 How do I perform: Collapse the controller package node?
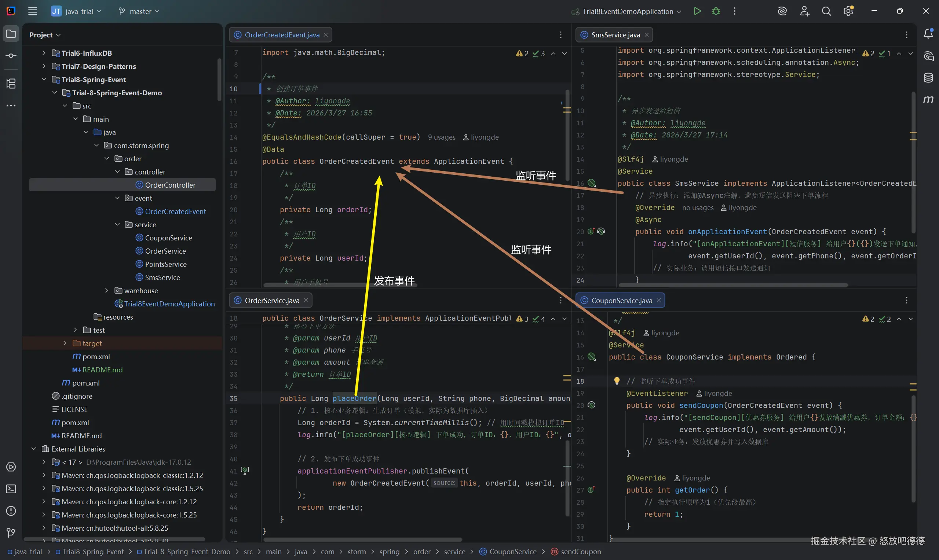117,172
